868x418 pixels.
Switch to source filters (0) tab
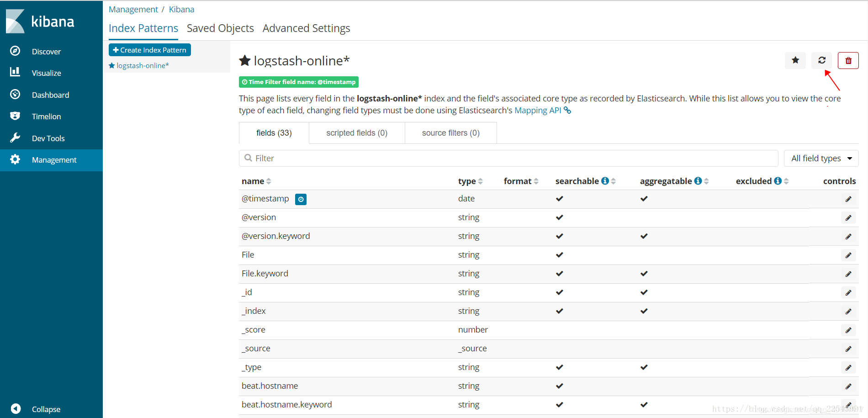tap(451, 133)
